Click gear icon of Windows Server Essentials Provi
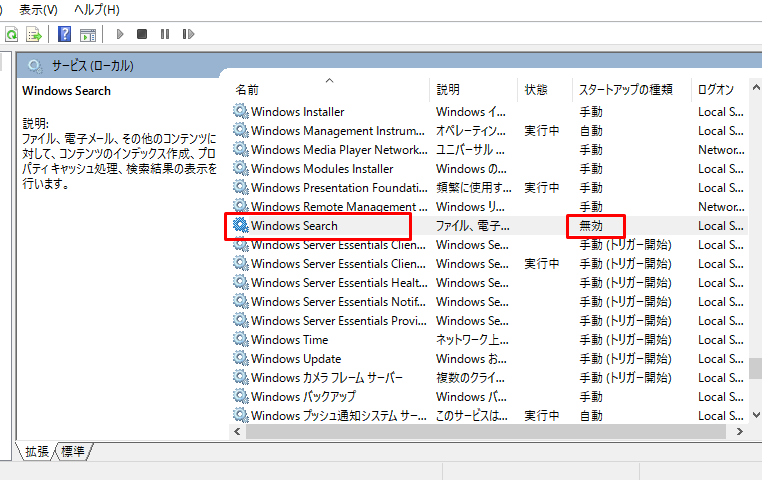Viewport: 768px width, 486px height. (x=240, y=320)
